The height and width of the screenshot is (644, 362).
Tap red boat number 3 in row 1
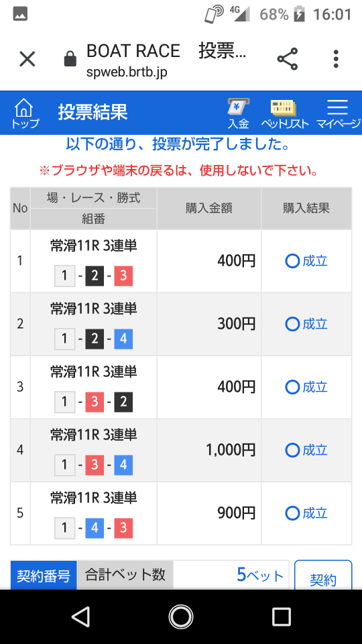[x=123, y=276]
